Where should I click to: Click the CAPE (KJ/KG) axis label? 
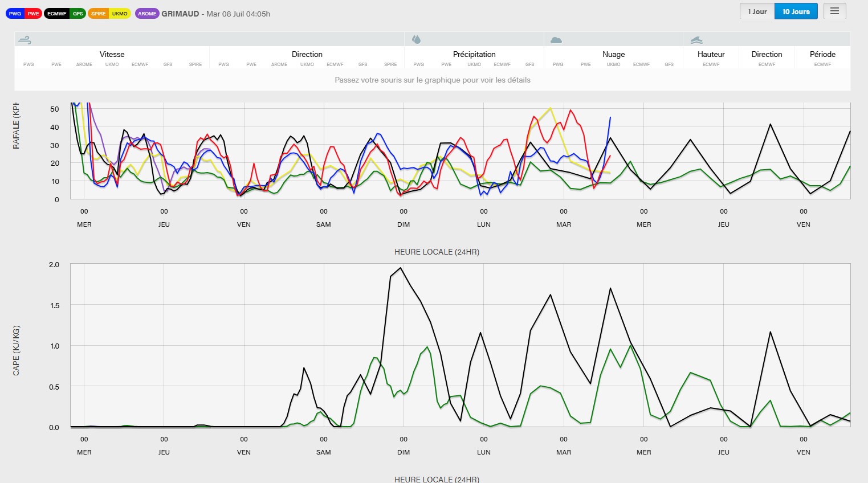(x=16, y=351)
